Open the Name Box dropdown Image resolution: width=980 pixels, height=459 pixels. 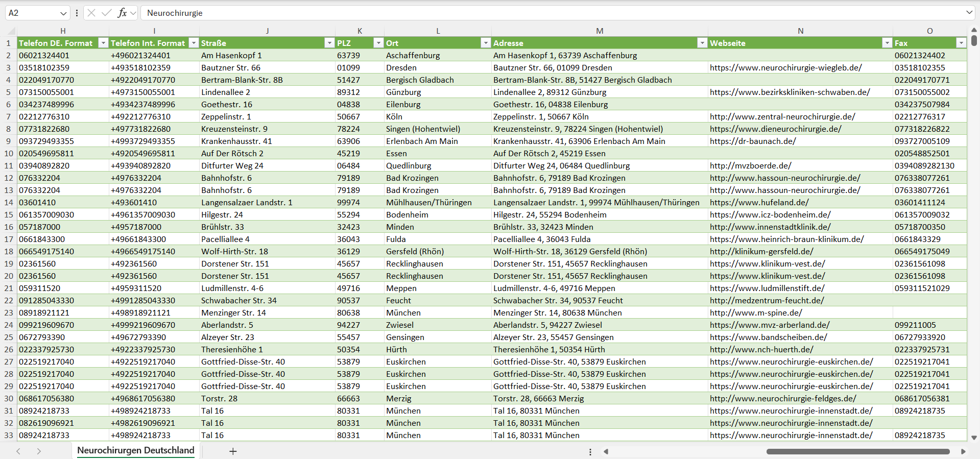[x=63, y=13]
